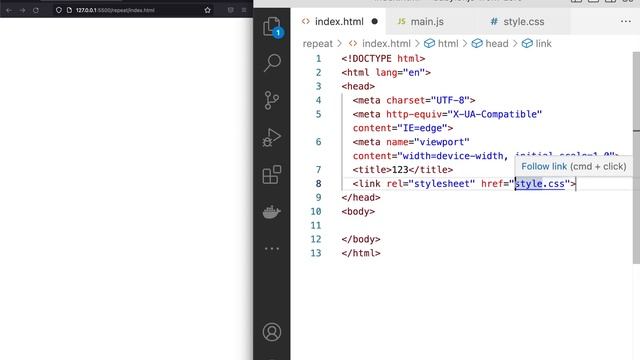Click the <!DOCTYPE html> line
The image size is (640, 360).
click(383, 59)
